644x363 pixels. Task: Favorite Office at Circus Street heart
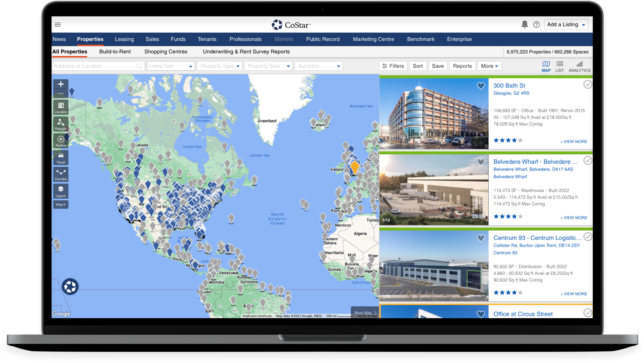481,314
